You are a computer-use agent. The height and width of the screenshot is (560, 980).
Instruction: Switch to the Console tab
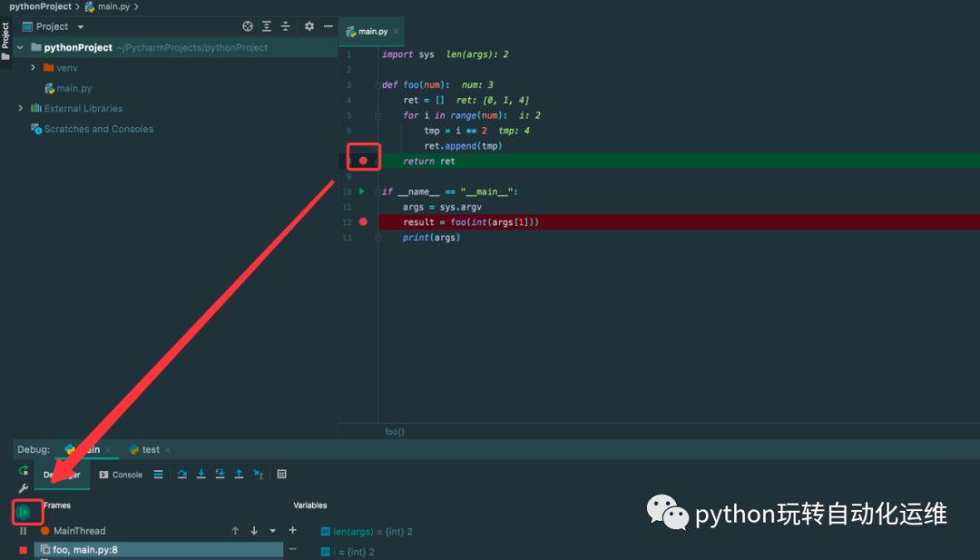121,475
